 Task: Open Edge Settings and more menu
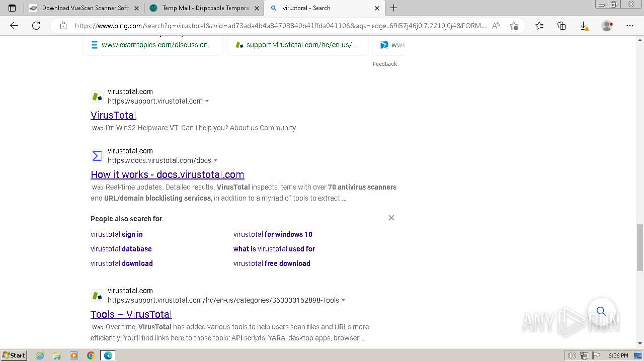[x=630, y=26]
